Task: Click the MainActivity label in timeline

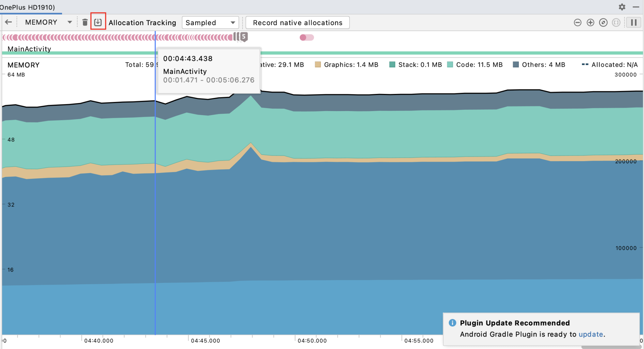Action: click(x=29, y=49)
